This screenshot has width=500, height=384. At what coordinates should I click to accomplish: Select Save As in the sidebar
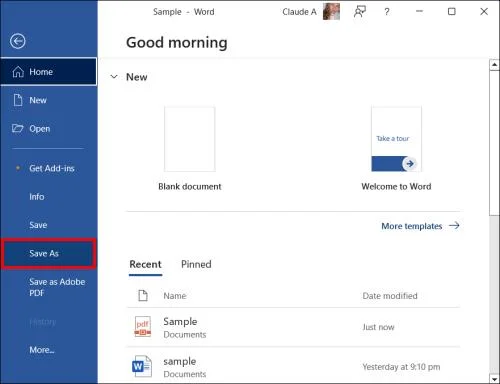pyautogui.click(x=49, y=253)
